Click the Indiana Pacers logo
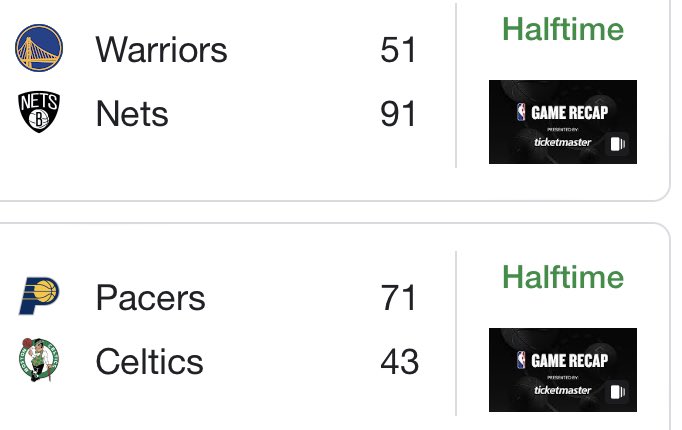The height and width of the screenshot is (430, 682). coord(39,296)
